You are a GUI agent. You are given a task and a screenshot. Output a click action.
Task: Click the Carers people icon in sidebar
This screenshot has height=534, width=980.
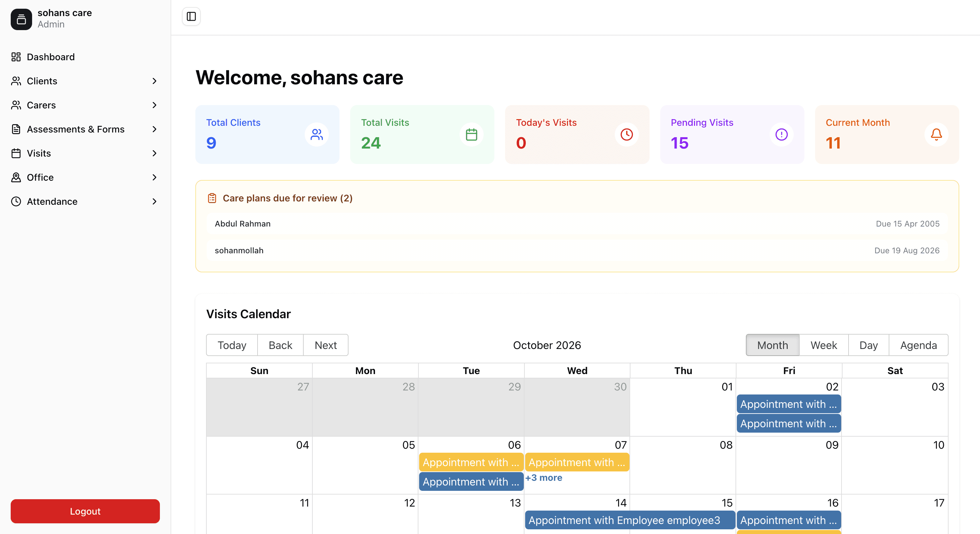[x=16, y=105]
